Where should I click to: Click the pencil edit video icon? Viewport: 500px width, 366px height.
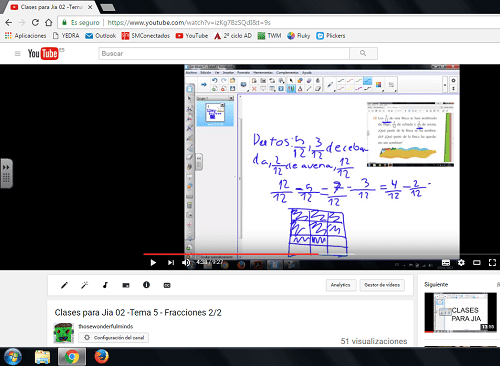point(64,285)
